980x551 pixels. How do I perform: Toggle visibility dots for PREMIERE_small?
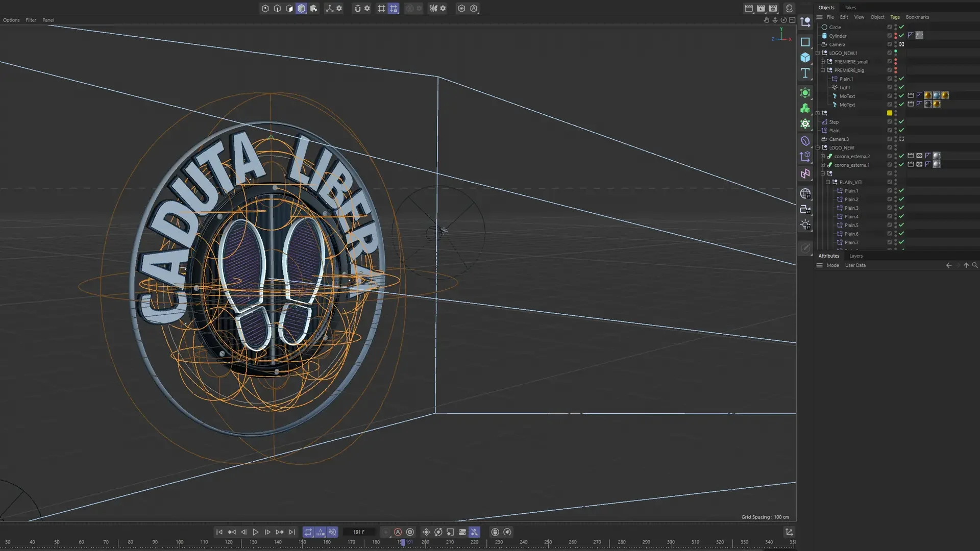click(x=896, y=62)
